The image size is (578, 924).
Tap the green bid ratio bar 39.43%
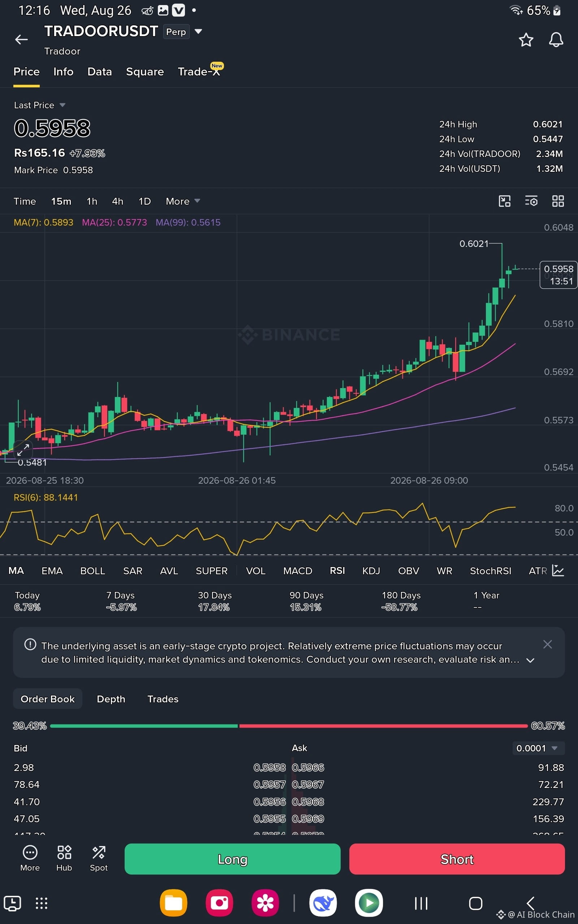point(144,726)
